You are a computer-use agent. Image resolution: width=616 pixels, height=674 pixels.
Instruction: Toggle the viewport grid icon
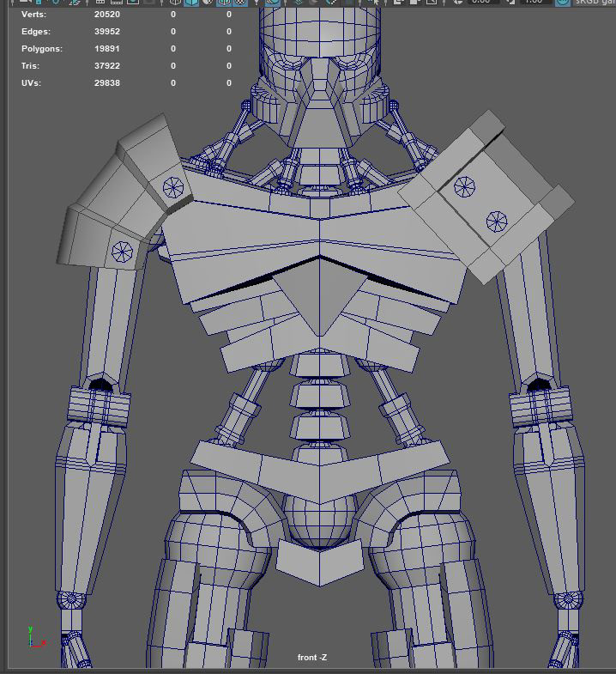(x=100, y=2)
